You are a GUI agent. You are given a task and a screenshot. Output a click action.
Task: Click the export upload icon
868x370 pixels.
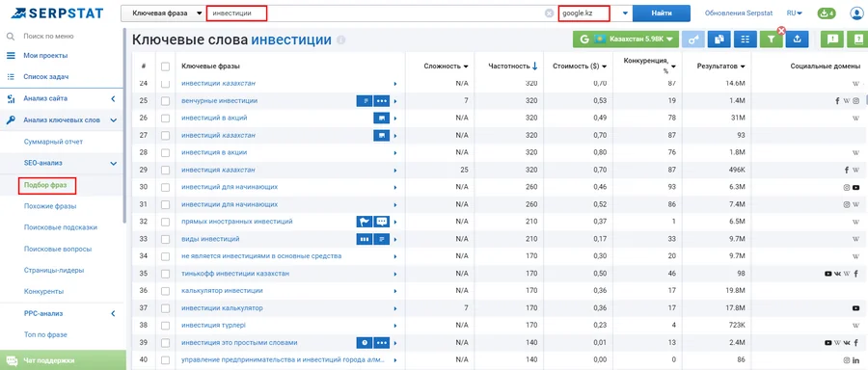(x=797, y=40)
